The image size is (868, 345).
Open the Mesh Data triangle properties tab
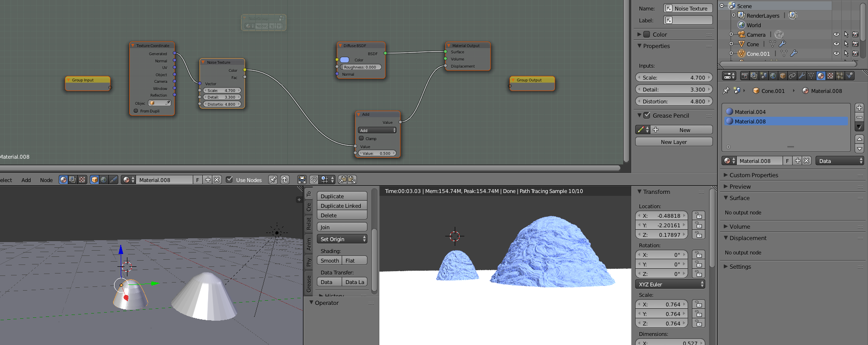click(x=811, y=76)
